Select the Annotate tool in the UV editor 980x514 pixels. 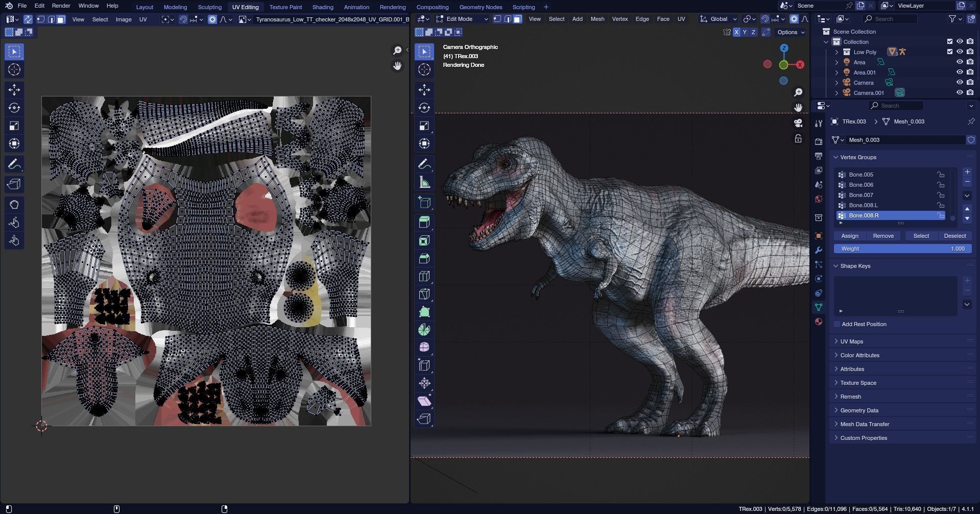pyautogui.click(x=14, y=164)
